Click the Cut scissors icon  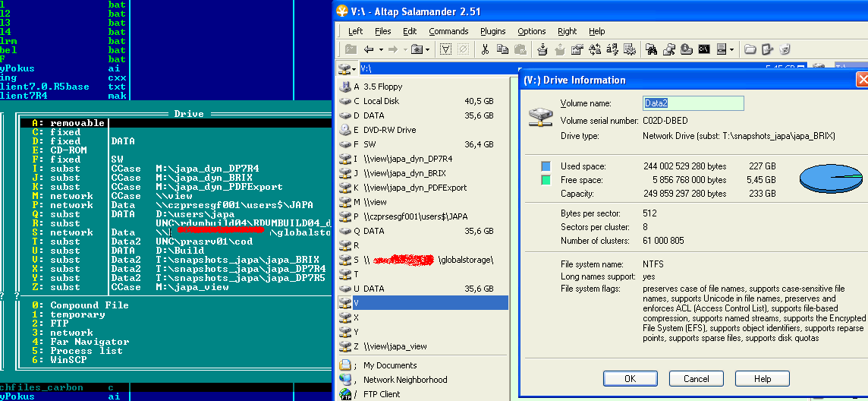click(x=485, y=49)
